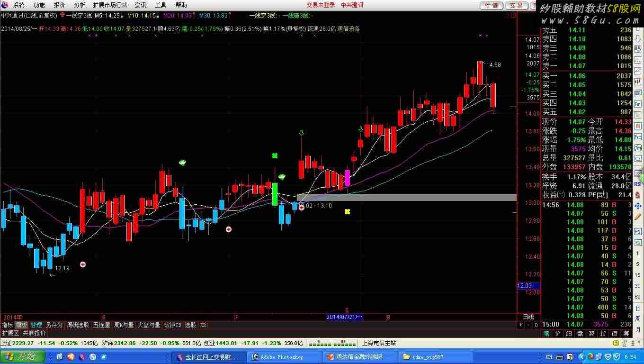Open the 功能 menu
This screenshot has height=364, width=644.
coord(39,5)
